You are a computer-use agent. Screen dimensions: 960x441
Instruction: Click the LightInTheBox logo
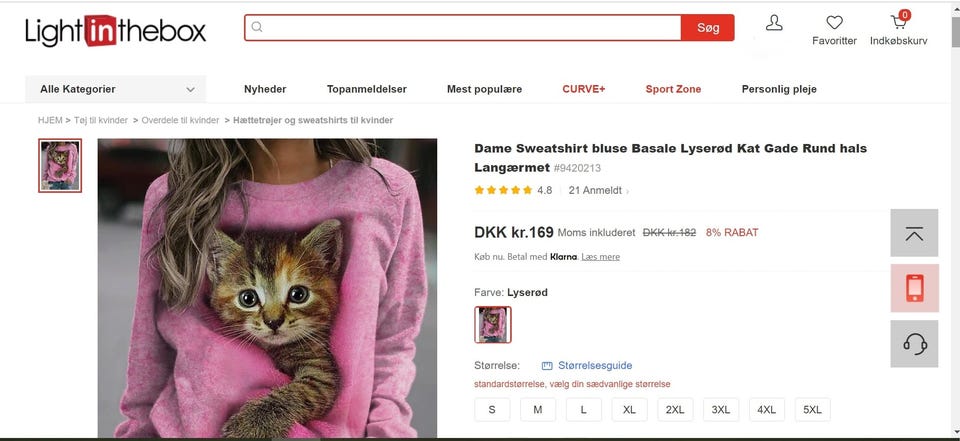point(116,31)
